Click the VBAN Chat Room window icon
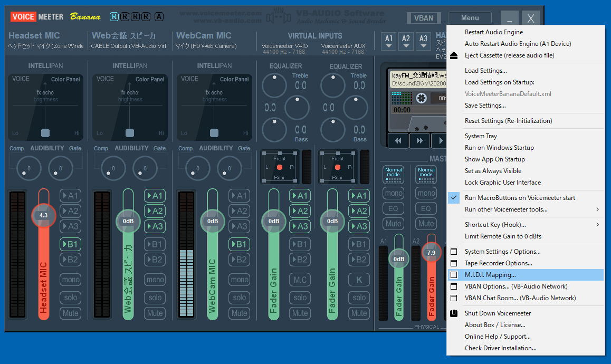Screen dimensions: 611x364 click(x=454, y=298)
